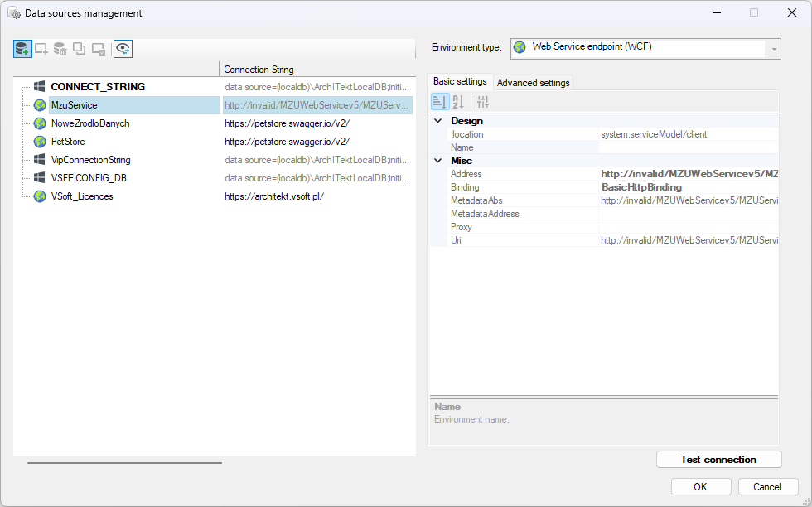
Task: Click the duplicate overlapping-squares toolbar icon
Action: 80,49
